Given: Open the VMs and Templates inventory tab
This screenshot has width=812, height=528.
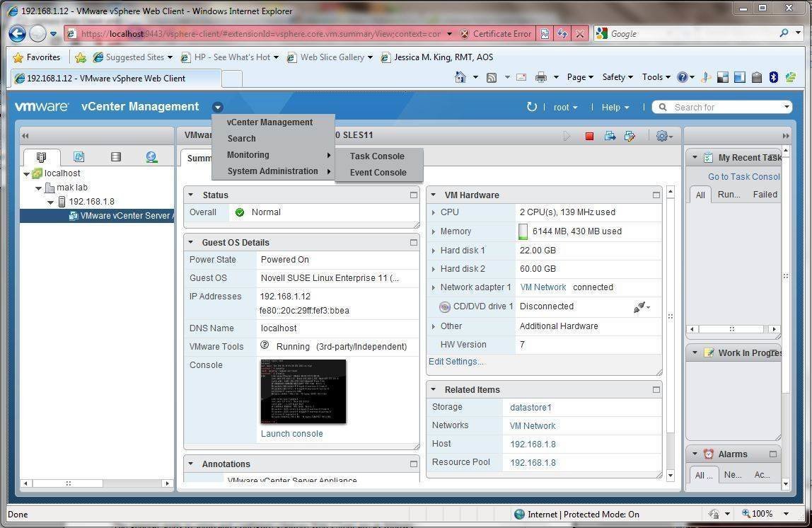Looking at the screenshot, I should (79, 157).
